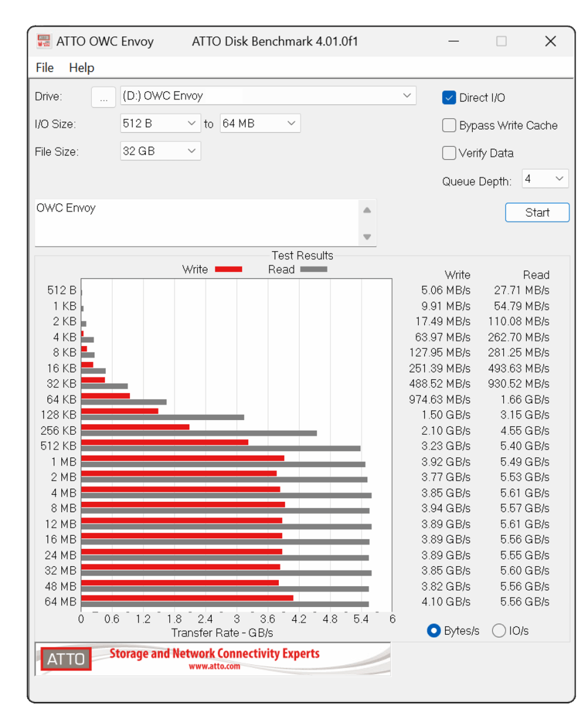Click the red Write legend swatch
The height and width of the screenshot is (712, 588).
(228, 269)
